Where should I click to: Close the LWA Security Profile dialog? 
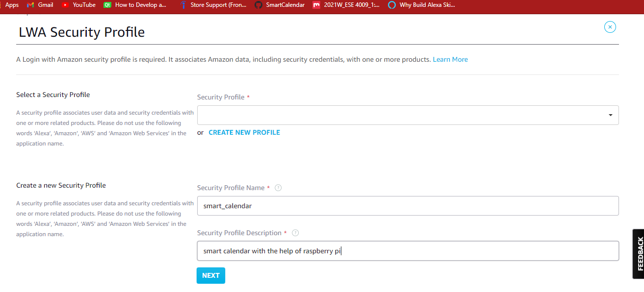point(610,27)
